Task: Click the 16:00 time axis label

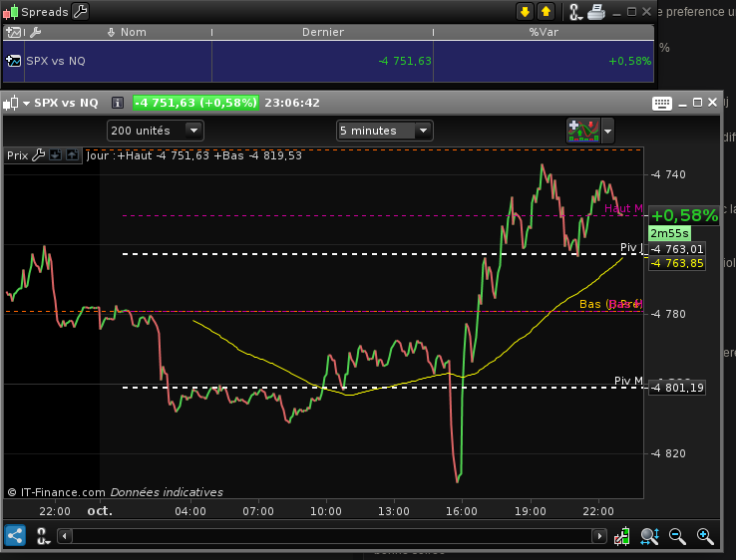Action: 462,511
